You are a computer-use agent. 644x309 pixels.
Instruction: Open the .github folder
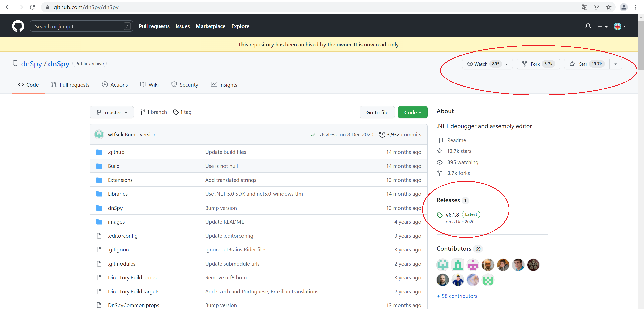click(116, 152)
